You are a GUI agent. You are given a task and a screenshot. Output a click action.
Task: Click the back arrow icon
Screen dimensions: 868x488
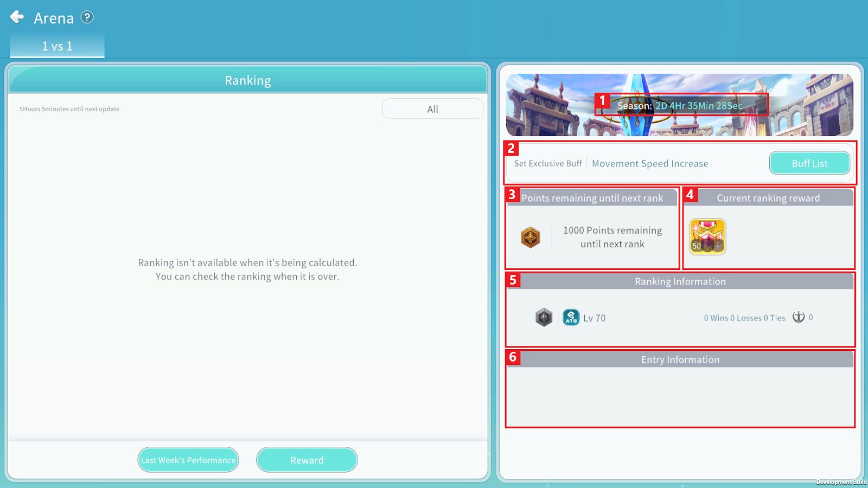pyautogui.click(x=17, y=17)
